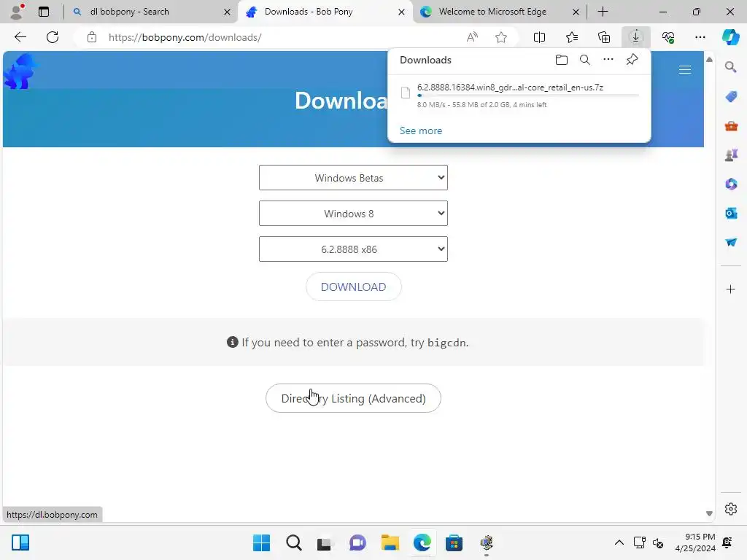This screenshot has width=747, height=560.
Task: Pin the Downloads panel
Action: coord(632,60)
